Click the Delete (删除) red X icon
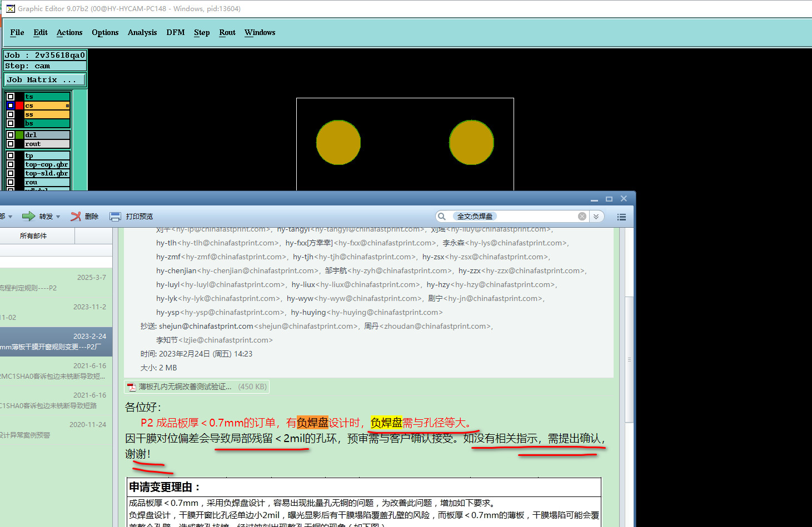The image size is (812, 527). pos(76,217)
